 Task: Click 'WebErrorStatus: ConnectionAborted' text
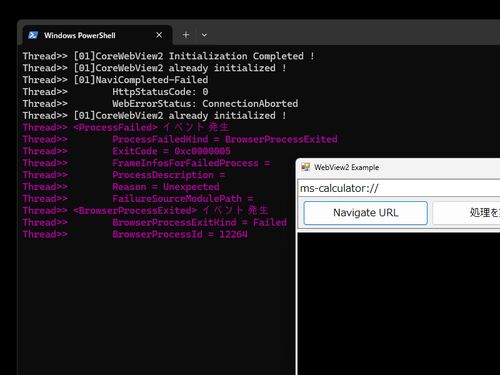205,104
